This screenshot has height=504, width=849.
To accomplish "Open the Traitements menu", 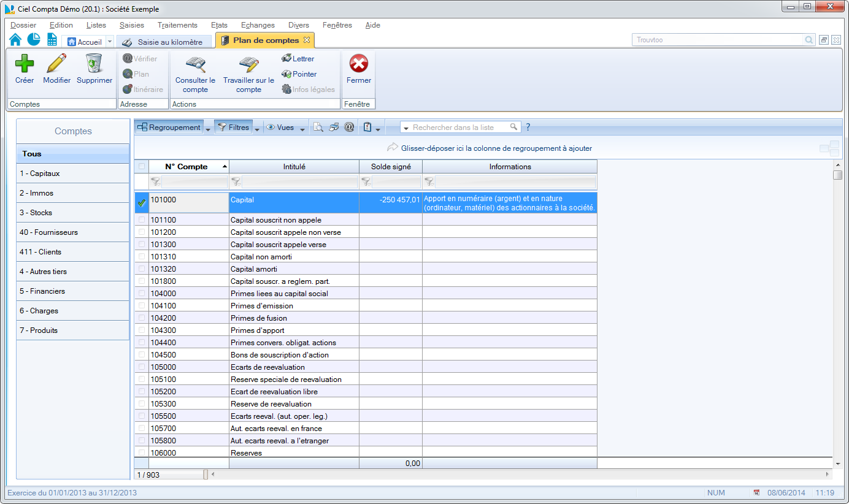I will 177,25.
